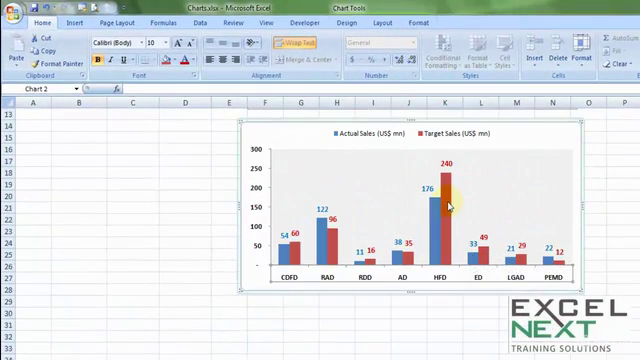Open the Review tab
This screenshot has height=360, width=640.
[233, 23]
